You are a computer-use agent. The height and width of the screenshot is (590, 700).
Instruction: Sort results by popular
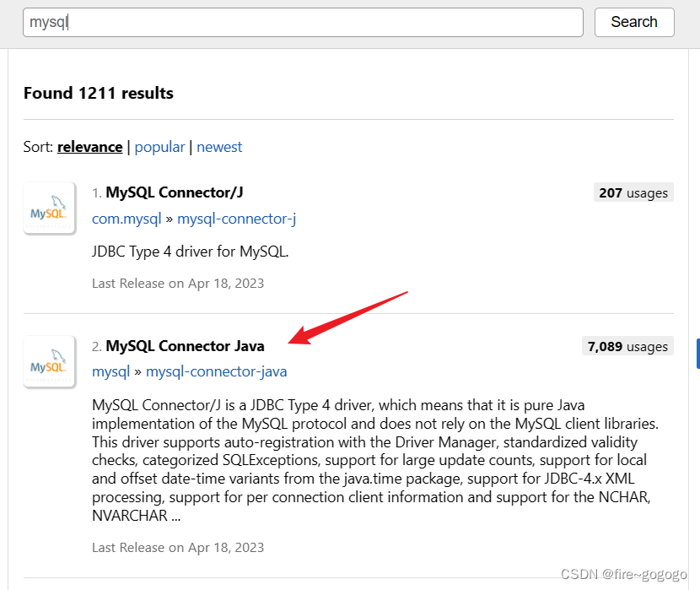pyautogui.click(x=159, y=147)
